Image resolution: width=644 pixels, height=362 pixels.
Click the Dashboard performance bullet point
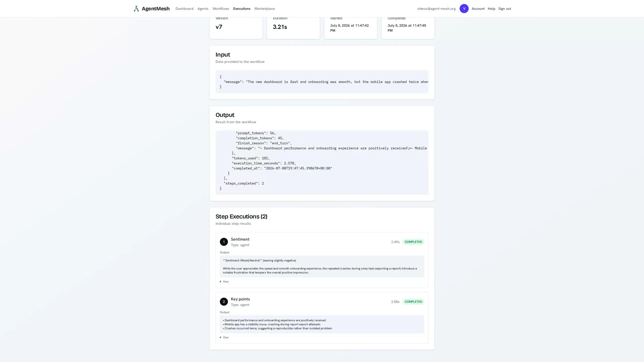coord(274,320)
